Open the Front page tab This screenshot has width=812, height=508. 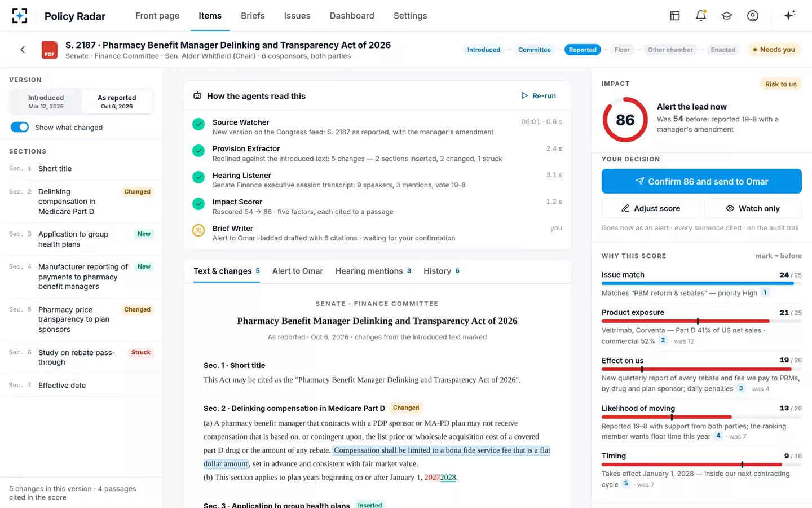coord(157,16)
